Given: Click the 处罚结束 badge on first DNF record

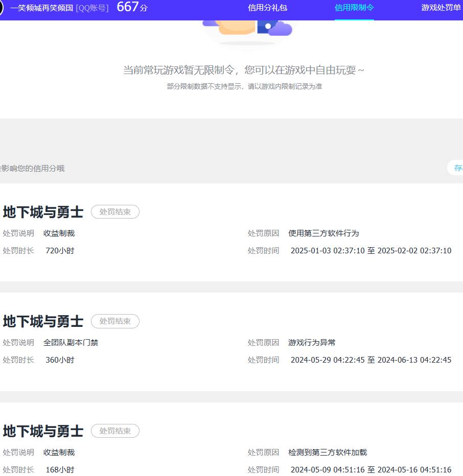Looking at the screenshot, I should 115,211.
